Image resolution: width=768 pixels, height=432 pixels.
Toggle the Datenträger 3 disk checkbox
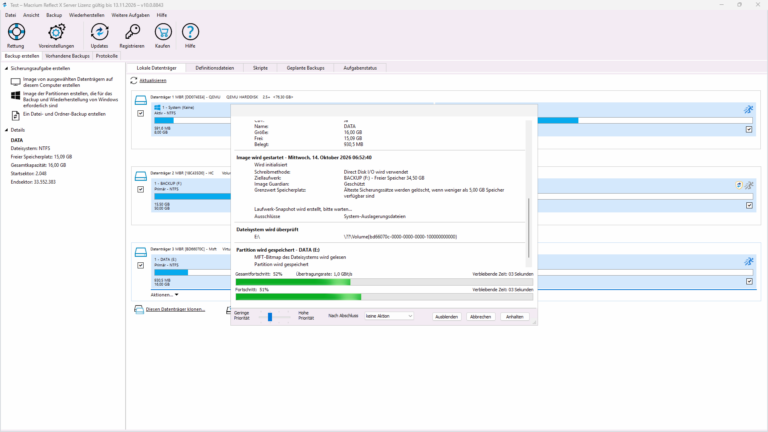click(x=141, y=265)
